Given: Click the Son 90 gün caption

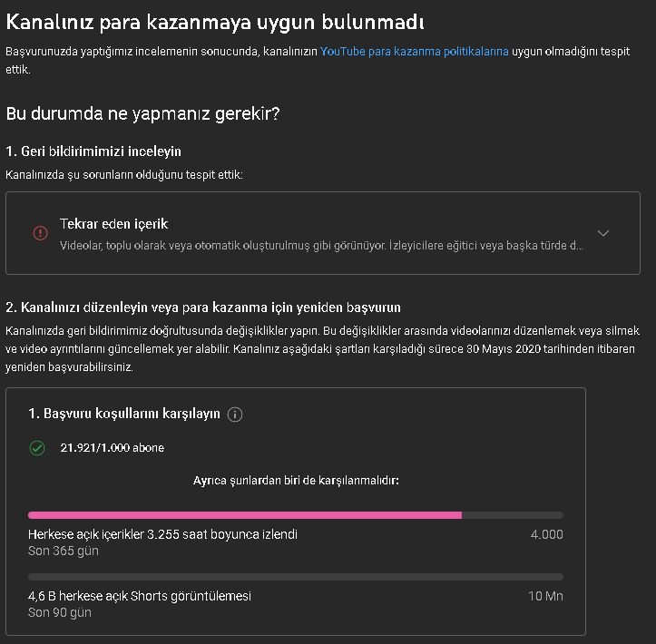Looking at the screenshot, I should pyautogui.click(x=59, y=612).
